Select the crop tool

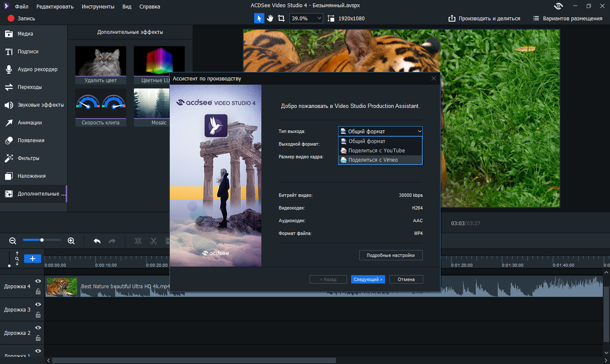[x=281, y=18]
